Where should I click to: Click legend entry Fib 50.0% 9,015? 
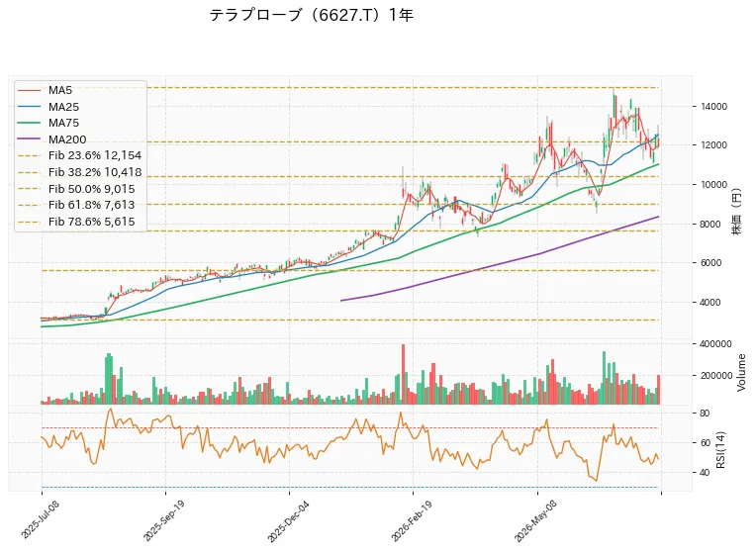92,189
